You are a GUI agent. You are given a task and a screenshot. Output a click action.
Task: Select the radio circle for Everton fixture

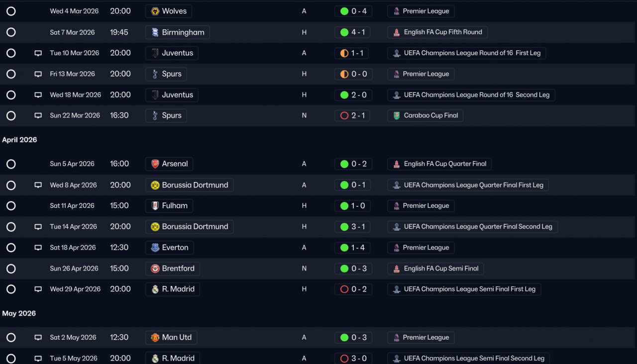click(11, 248)
